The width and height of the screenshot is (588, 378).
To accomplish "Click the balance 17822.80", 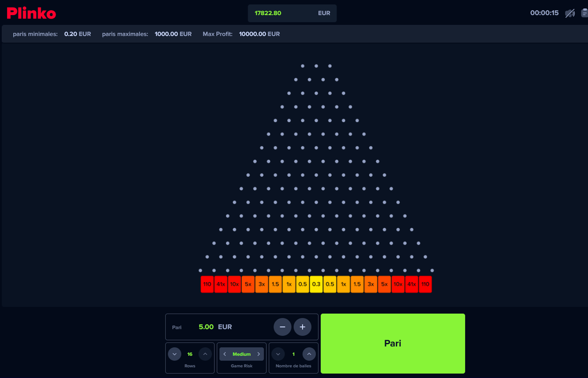I will (x=268, y=13).
